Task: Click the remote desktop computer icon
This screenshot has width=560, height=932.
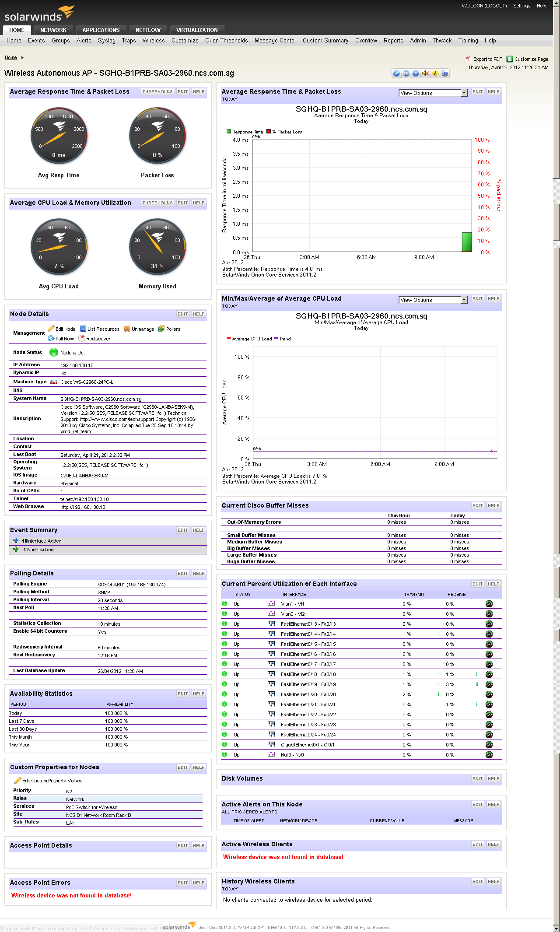Action: (444, 74)
